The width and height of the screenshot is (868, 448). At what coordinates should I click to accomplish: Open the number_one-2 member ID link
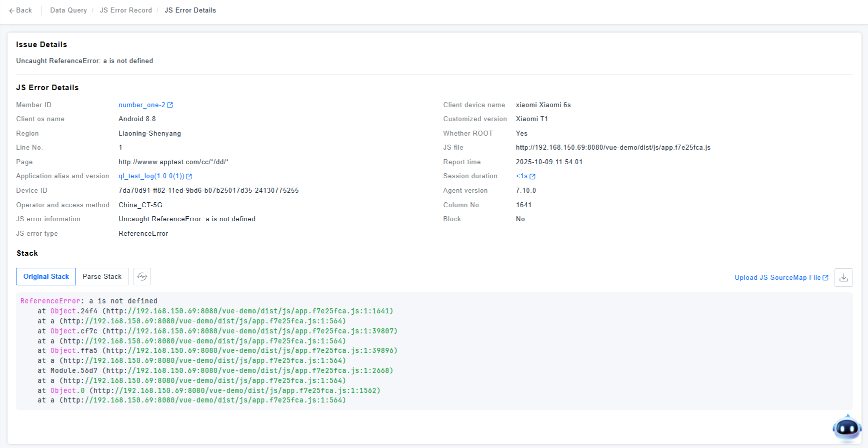[x=141, y=105]
